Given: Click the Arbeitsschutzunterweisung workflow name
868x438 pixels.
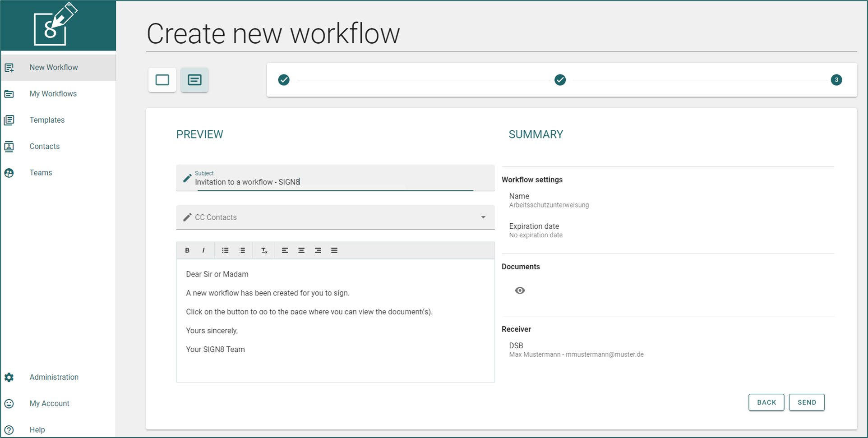Looking at the screenshot, I should (x=549, y=205).
